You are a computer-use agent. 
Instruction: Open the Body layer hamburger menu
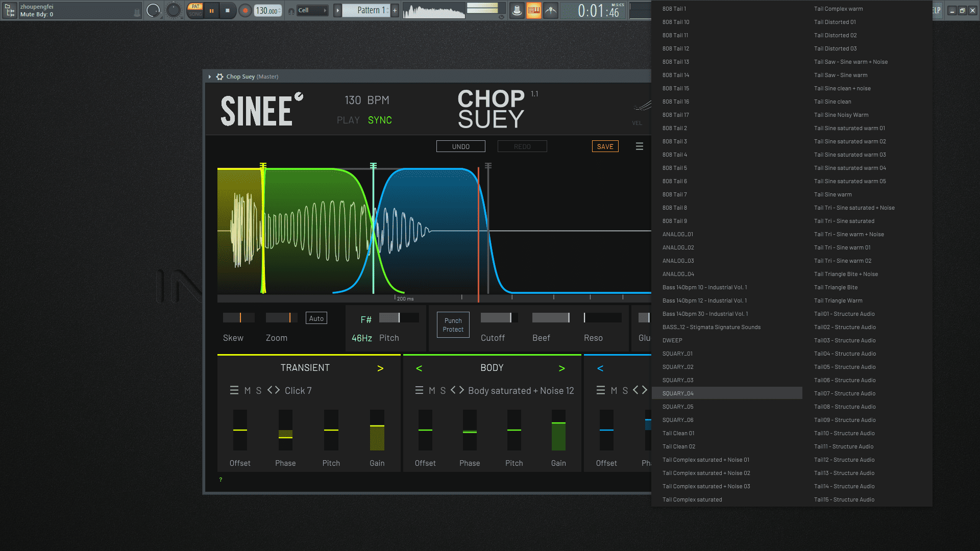point(419,390)
